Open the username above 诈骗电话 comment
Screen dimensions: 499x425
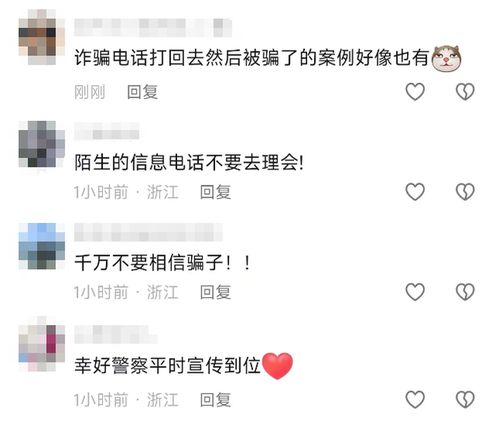pos(153,28)
